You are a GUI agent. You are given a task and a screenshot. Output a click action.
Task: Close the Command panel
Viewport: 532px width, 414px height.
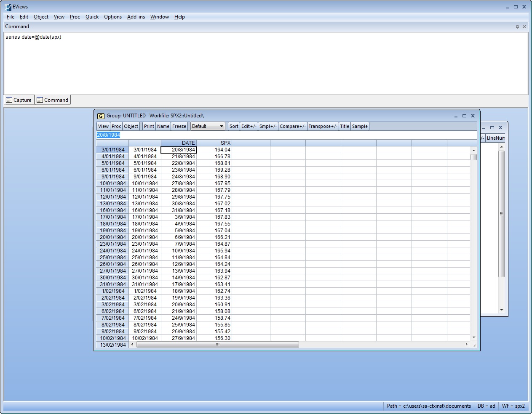pyautogui.click(x=524, y=27)
